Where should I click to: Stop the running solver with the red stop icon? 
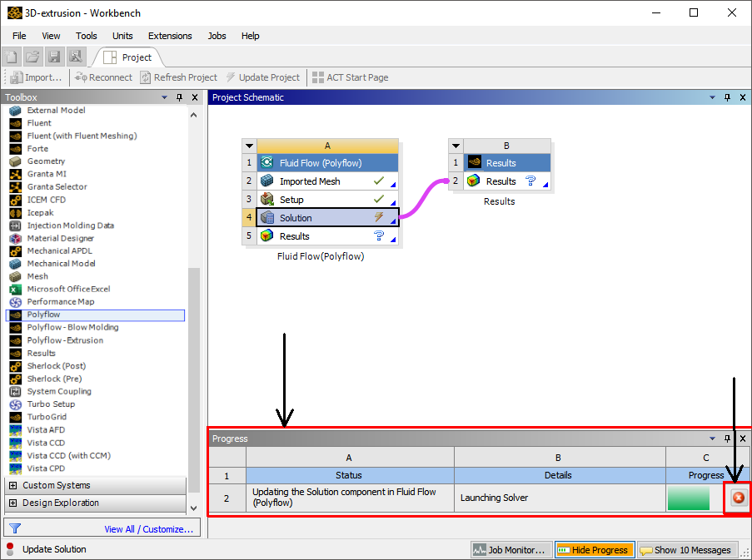pos(735,498)
